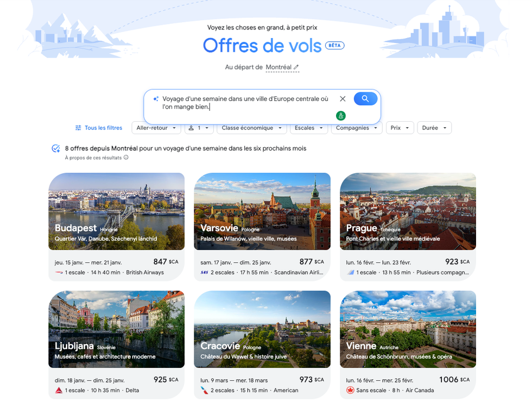Click the American airline logo under Cracovie
This screenshot has width=532, height=401.
pyautogui.click(x=205, y=390)
